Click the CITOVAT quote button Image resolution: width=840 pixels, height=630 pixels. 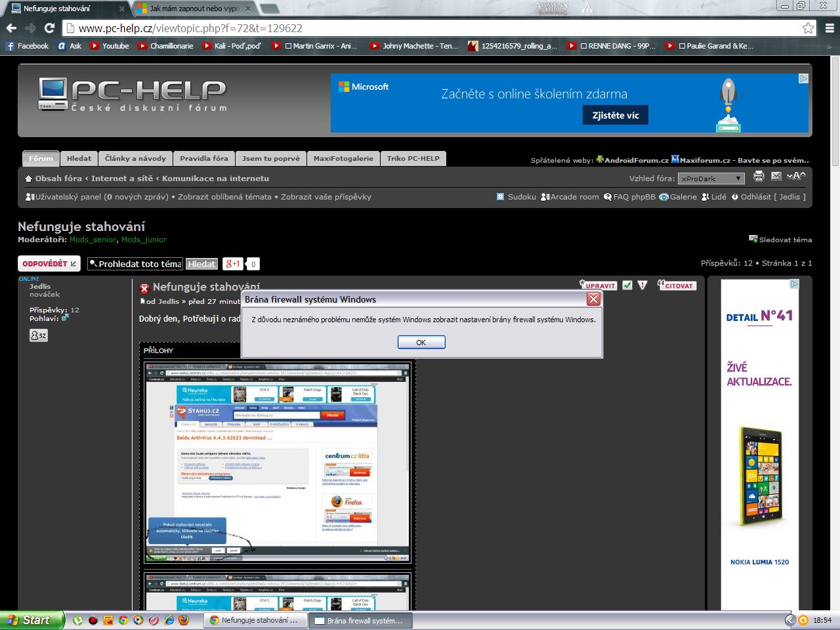click(x=677, y=285)
